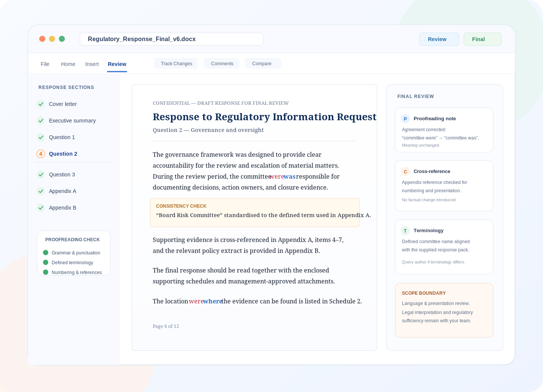
Task: Click "Question 2 — Governance and oversight" subtitle
Action: click(208, 130)
